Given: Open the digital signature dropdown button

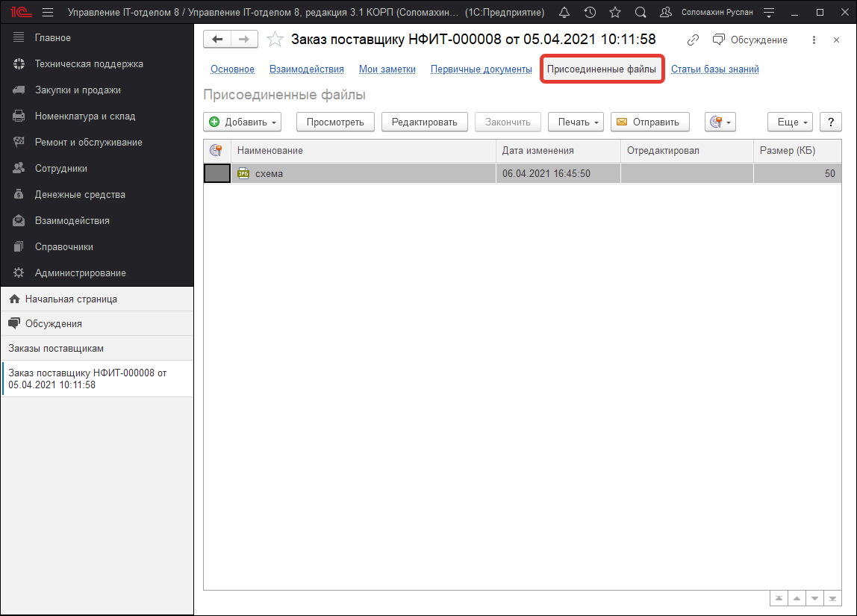Looking at the screenshot, I should [x=720, y=122].
